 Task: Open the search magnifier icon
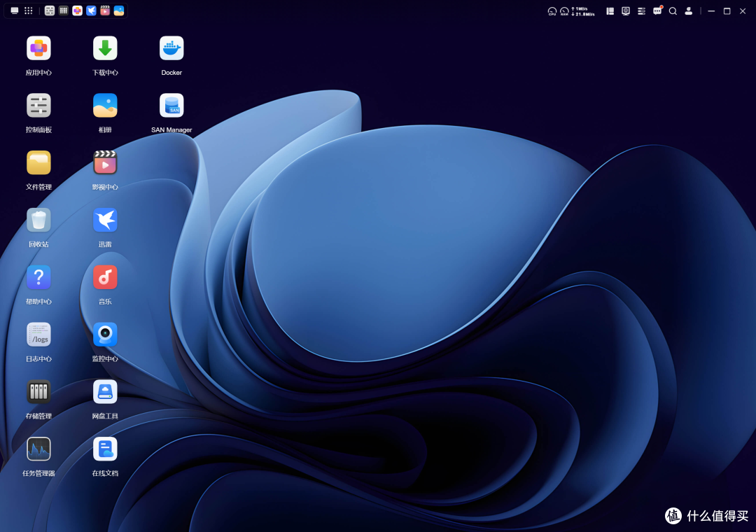point(673,11)
